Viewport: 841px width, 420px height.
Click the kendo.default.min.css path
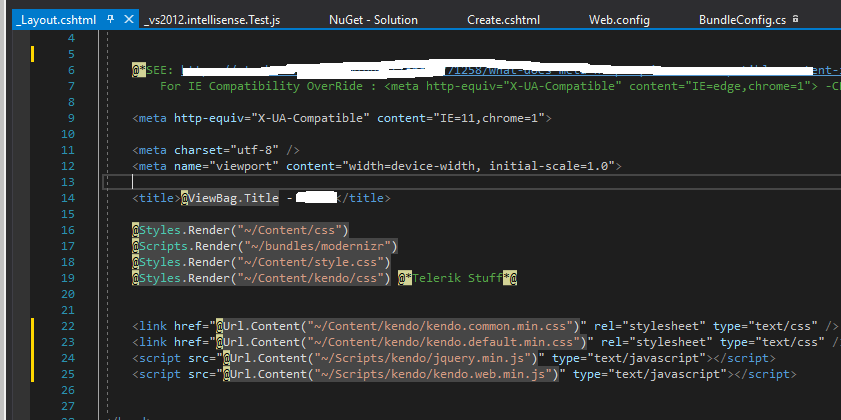click(447, 342)
